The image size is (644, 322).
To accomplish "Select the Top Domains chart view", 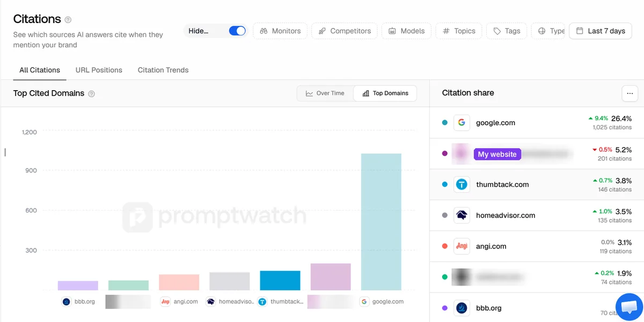I will [385, 93].
